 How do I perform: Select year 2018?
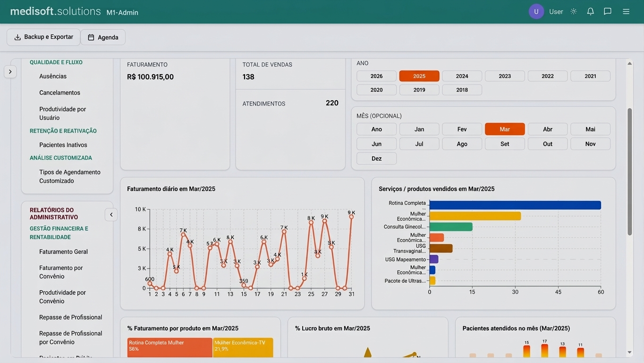(462, 90)
